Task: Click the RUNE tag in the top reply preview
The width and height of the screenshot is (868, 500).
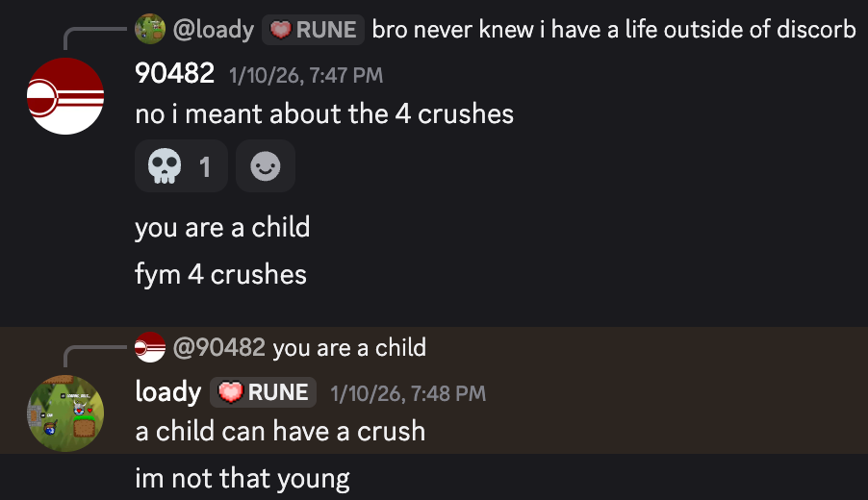Action: coord(313,30)
